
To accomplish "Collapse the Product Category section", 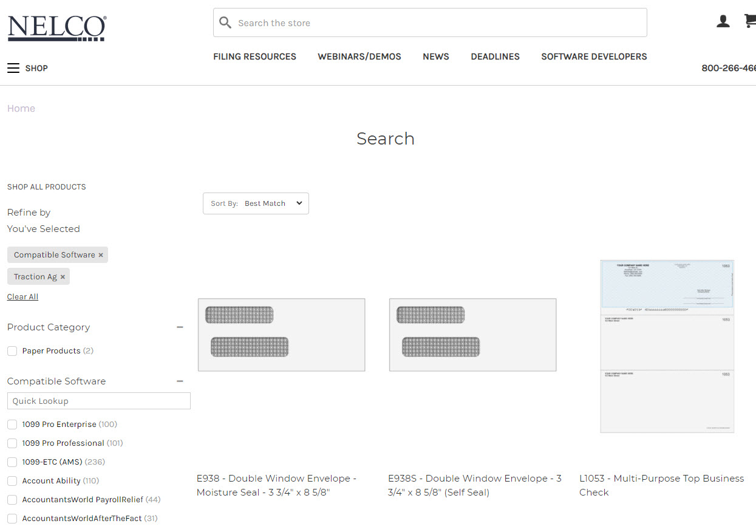I will click(x=180, y=327).
